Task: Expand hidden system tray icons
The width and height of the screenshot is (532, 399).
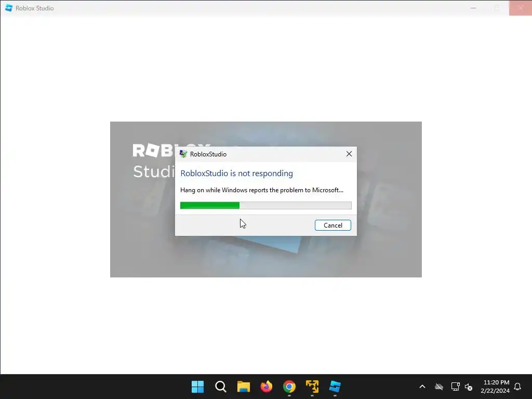Action: coord(422,387)
